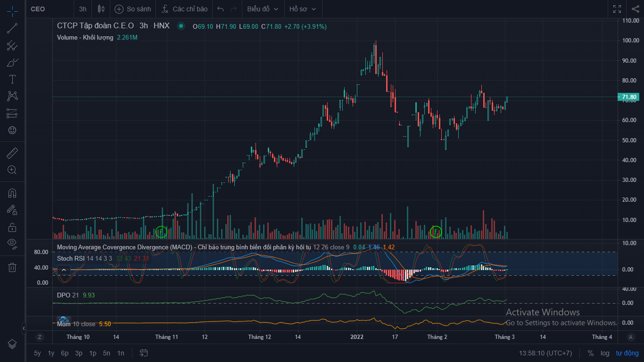Open the candlestick chart style selector
The height and width of the screenshot is (362, 644).
pyautogui.click(x=101, y=9)
